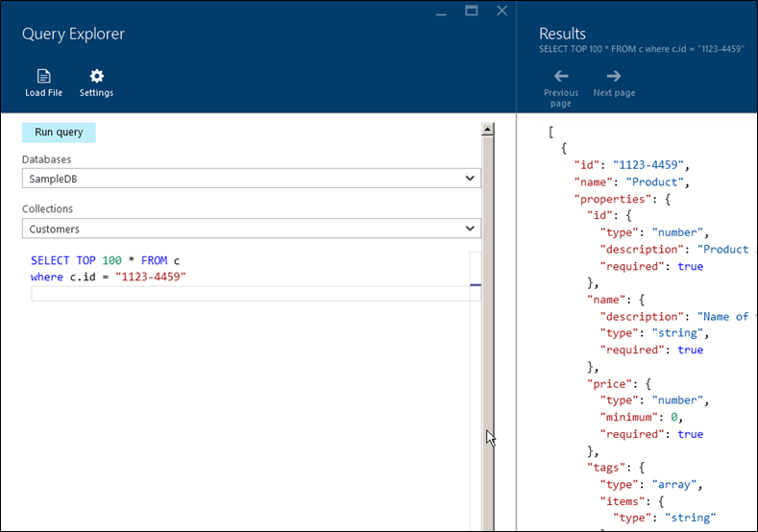Click the scrollbar up arrow in query pane
758x532 pixels.
click(x=487, y=129)
